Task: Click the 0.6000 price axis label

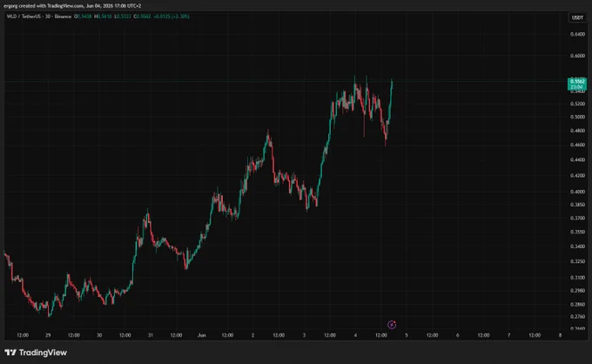Action: (577, 56)
